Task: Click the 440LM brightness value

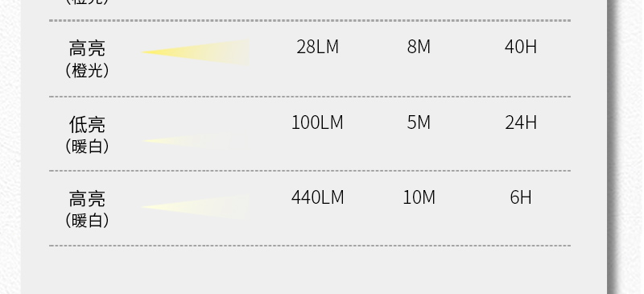Action: 317,197
